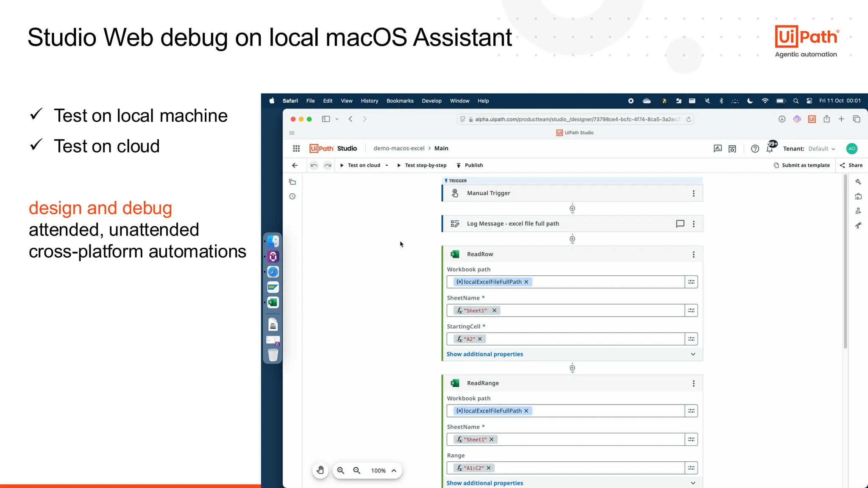Remove "A1:C2" value from Range
The height and width of the screenshot is (488, 868).
(x=488, y=468)
